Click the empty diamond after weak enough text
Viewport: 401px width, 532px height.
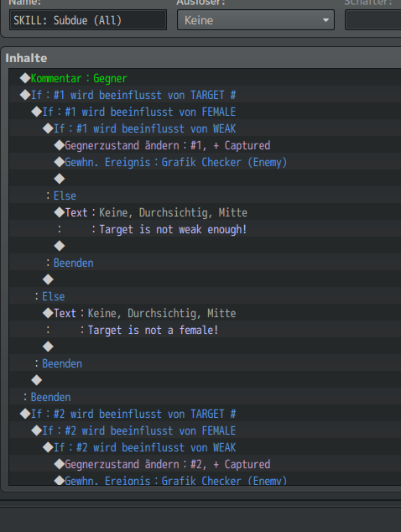tap(60, 246)
